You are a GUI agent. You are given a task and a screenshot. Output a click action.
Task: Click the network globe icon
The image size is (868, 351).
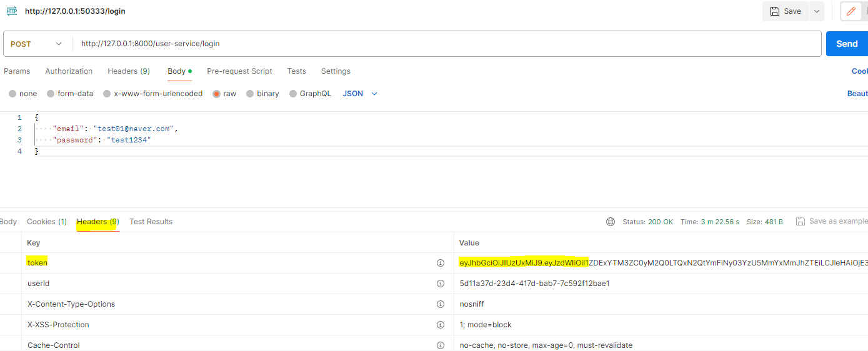[x=611, y=222]
